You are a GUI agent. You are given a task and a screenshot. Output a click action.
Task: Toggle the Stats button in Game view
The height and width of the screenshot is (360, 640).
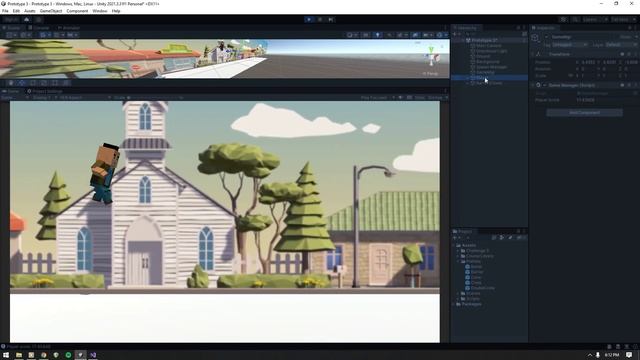(419, 98)
